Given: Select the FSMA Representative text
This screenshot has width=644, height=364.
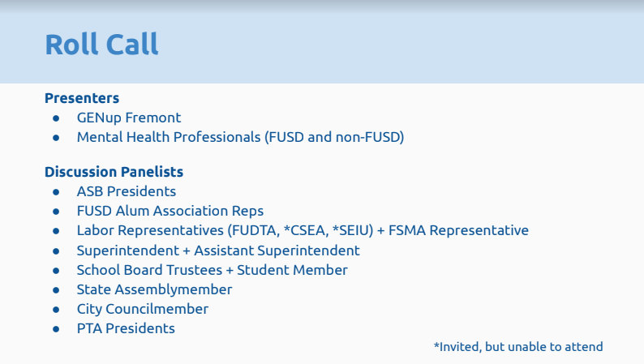Looking at the screenshot, I should (x=459, y=230).
